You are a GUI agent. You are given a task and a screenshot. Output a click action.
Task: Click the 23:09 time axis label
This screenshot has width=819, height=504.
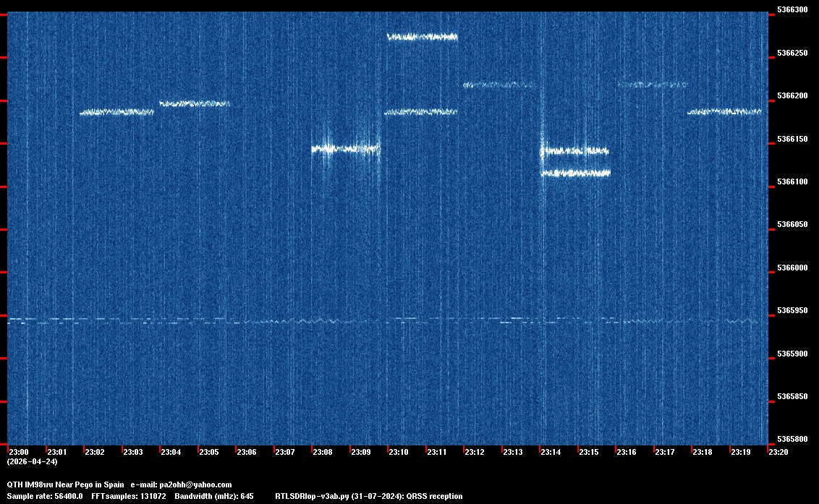361,452
